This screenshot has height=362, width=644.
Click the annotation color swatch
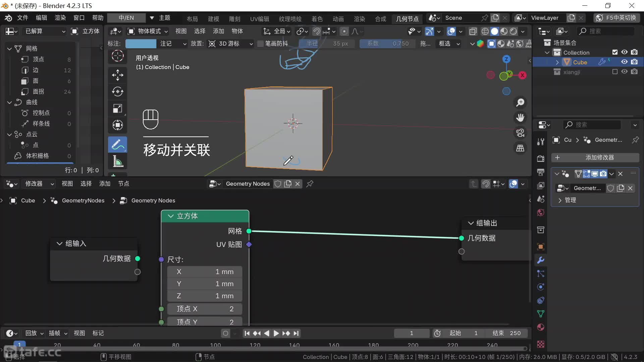coord(141,44)
